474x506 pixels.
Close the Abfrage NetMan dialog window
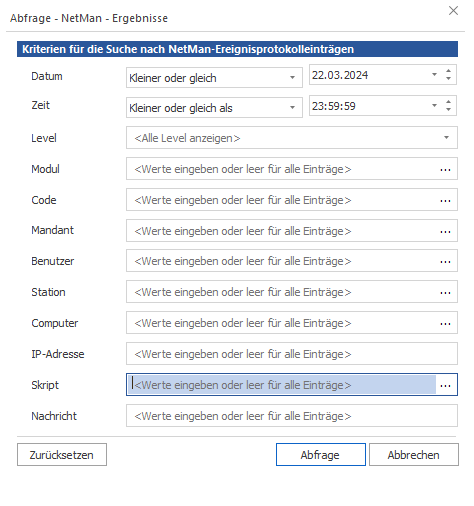(x=453, y=11)
